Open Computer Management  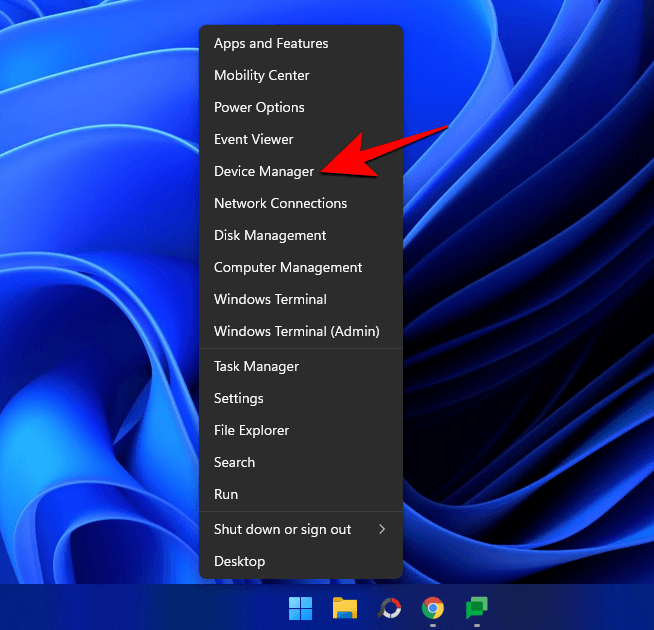pos(288,267)
